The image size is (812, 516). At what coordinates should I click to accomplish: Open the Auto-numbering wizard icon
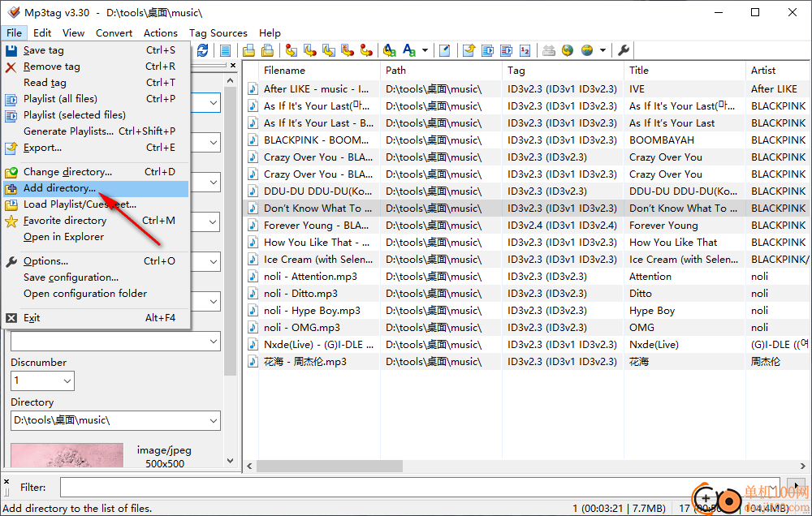pos(525,50)
